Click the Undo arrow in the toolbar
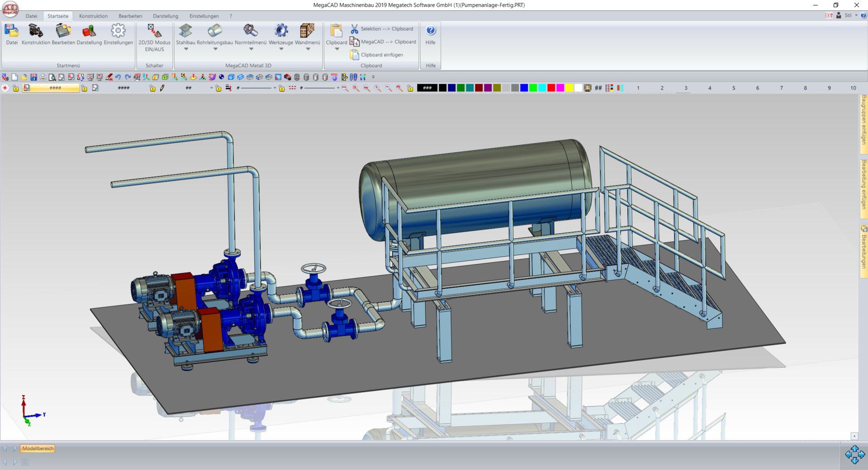Screen dimensions: 868x470 coord(119,77)
